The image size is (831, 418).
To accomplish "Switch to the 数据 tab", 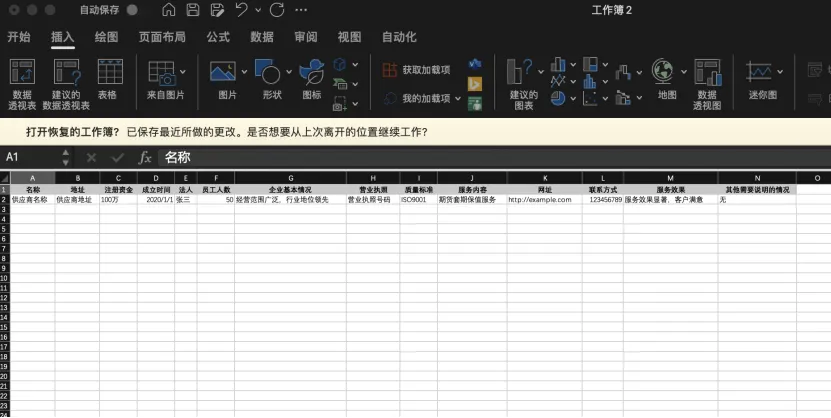I will pos(262,37).
